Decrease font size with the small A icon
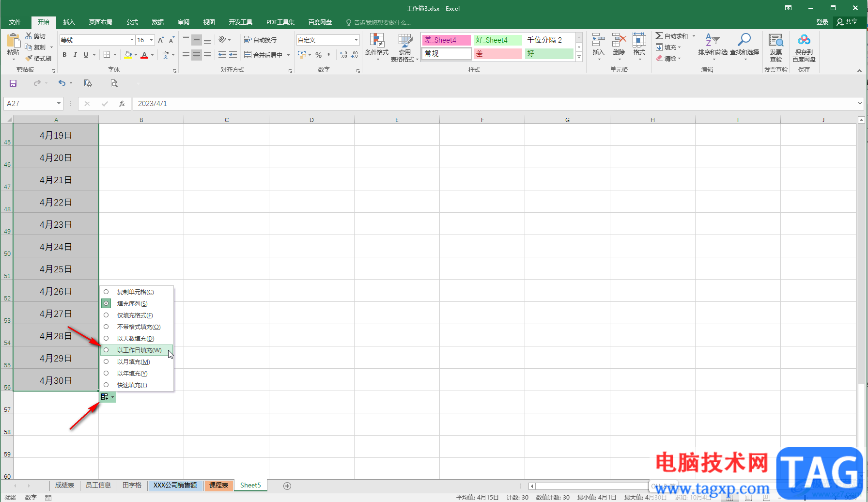Image resolution: width=868 pixels, height=502 pixels. click(171, 40)
